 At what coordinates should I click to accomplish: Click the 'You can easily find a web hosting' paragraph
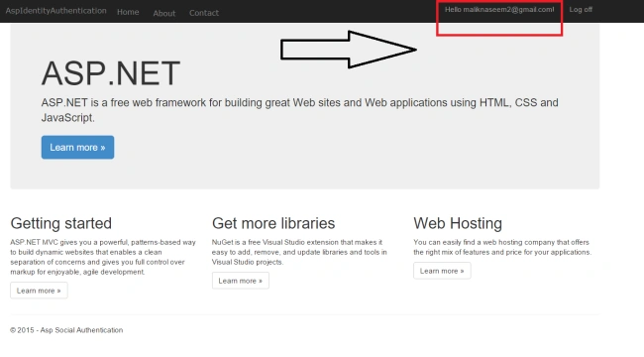pyautogui.click(x=502, y=247)
